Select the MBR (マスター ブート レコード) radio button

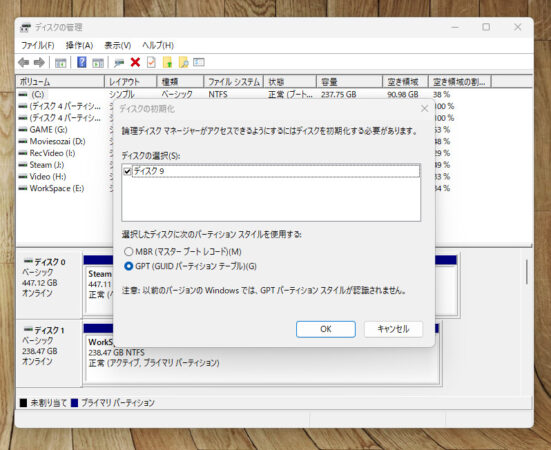(x=129, y=252)
